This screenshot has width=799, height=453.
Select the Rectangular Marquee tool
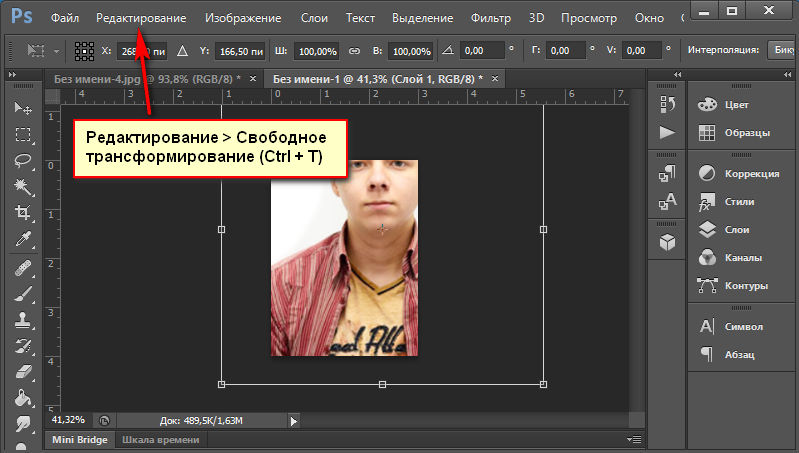(22, 134)
